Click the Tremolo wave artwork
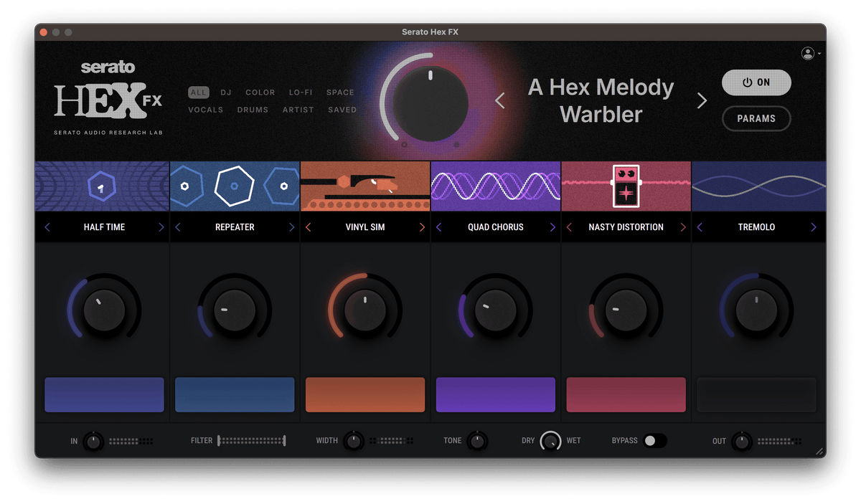This screenshot has height=504, width=861. pyautogui.click(x=758, y=186)
